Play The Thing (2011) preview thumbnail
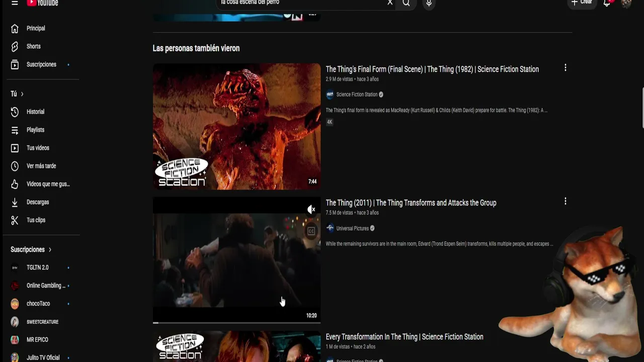 [x=236, y=260]
